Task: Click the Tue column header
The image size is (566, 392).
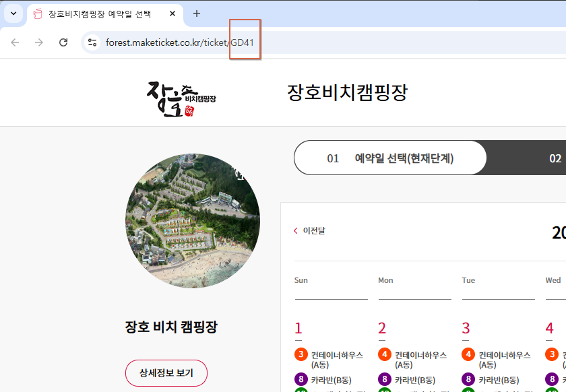Action: [468, 280]
